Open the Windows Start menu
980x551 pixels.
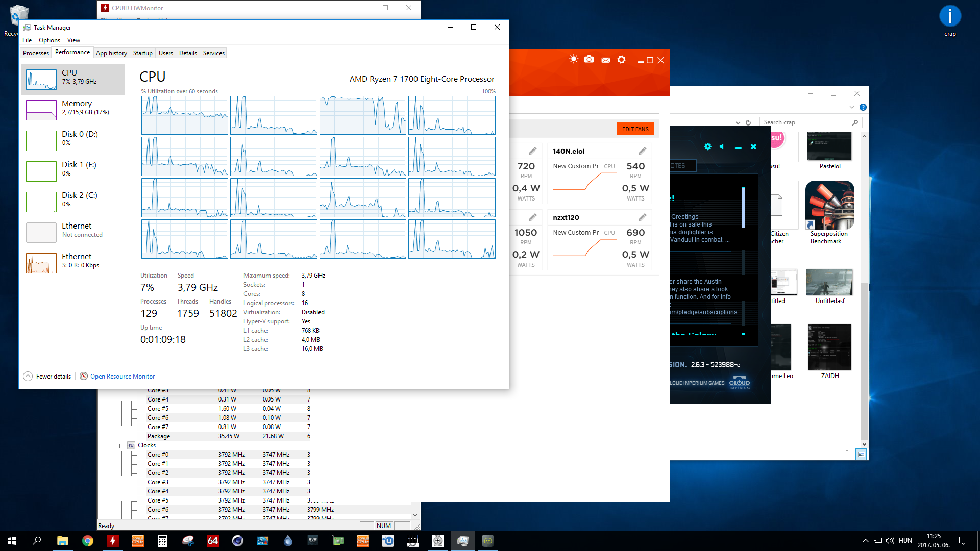[12, 541]
